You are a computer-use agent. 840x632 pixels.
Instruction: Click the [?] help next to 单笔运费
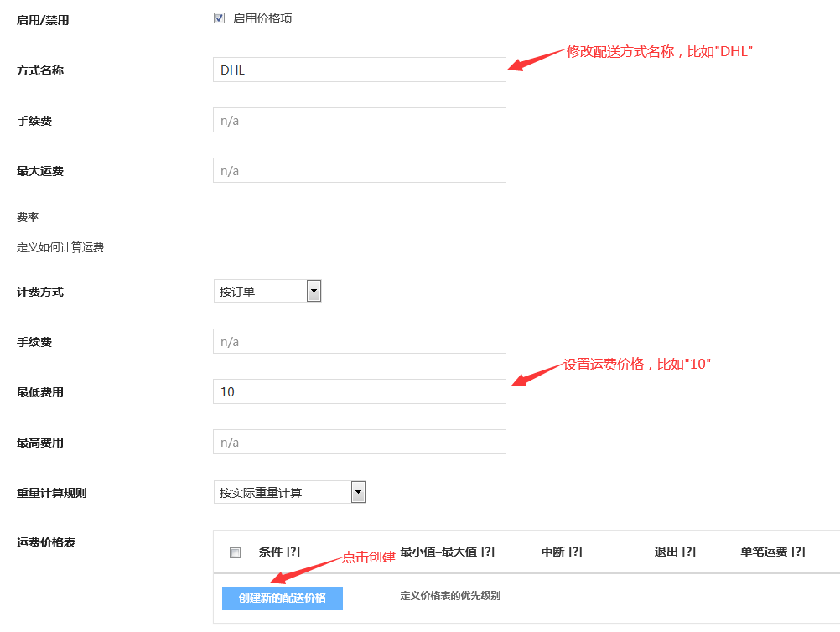tap(798, 552)
